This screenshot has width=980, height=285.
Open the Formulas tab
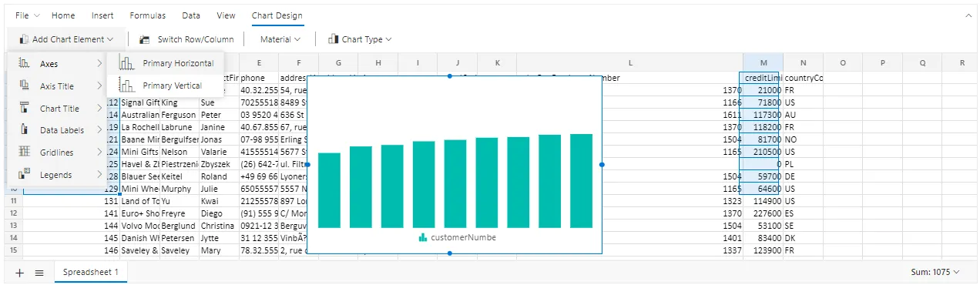pyautogui.click(x=147, y=15)
